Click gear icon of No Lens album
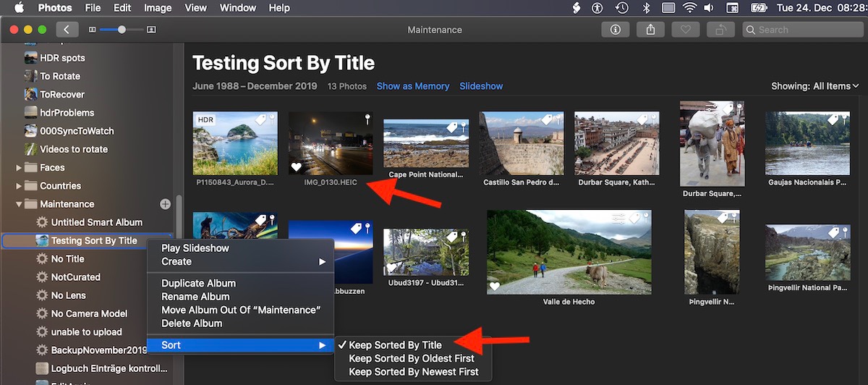The height and width of the screenshot is (385, 868). pyautogui.click(x=42, y=295)
